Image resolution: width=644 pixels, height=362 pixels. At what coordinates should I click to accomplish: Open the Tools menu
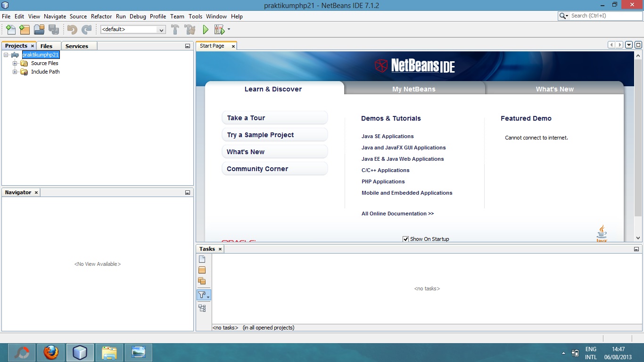(x=195, y=16)
